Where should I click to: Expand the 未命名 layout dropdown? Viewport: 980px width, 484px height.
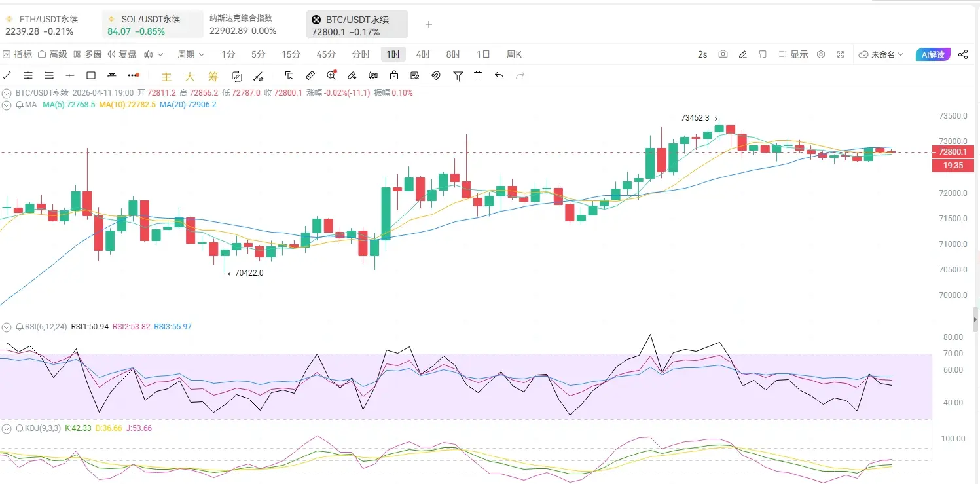pos(881,54)
